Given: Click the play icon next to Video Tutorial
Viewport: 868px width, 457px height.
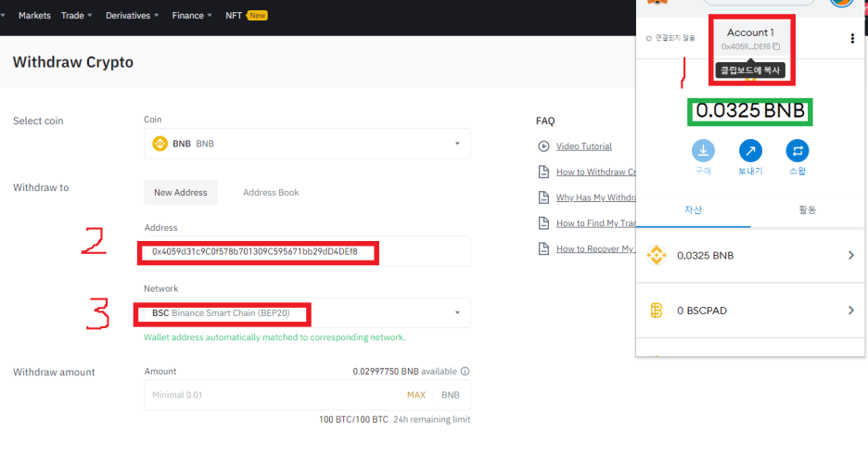Looking at the screenshot, I should [x=543, y=146].
